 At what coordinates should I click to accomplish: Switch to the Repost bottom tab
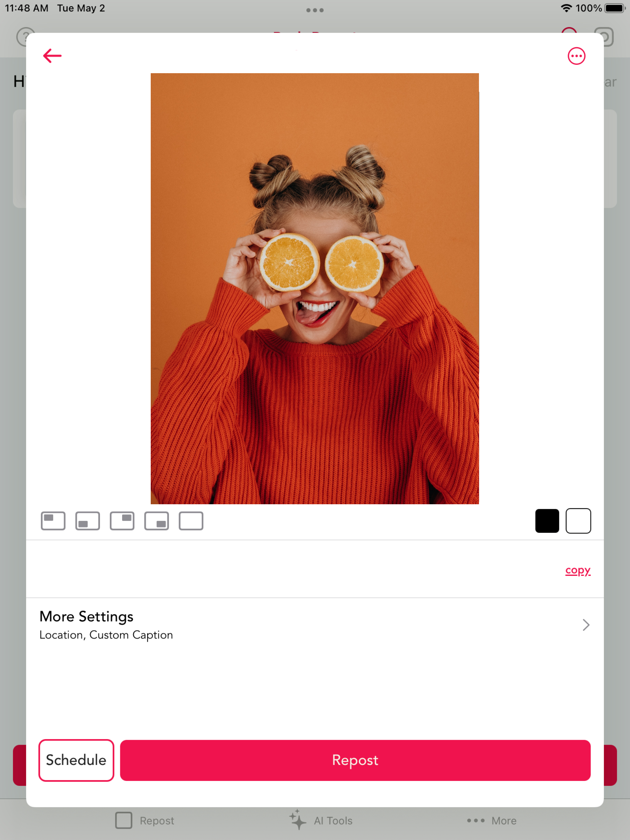(145, 820)
